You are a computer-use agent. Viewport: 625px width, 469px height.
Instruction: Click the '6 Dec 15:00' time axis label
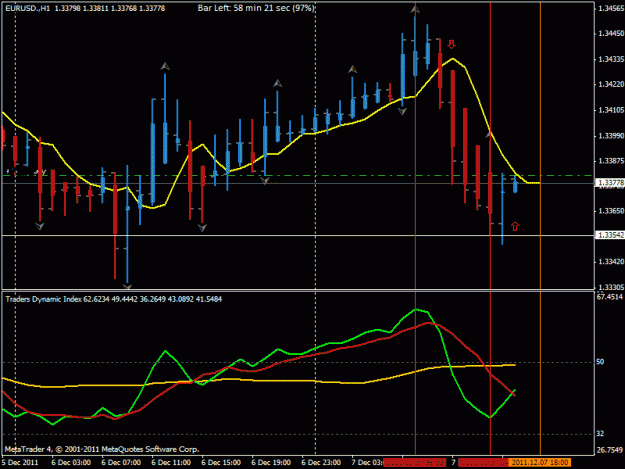pyautogui.click(x=221, y=462)
